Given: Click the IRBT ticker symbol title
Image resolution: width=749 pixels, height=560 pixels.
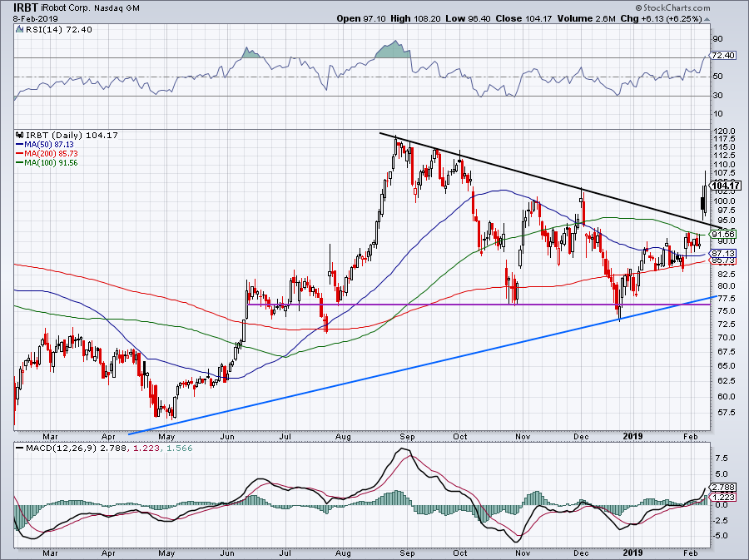Looking at the screenshot, I should [x=26, y=7].
